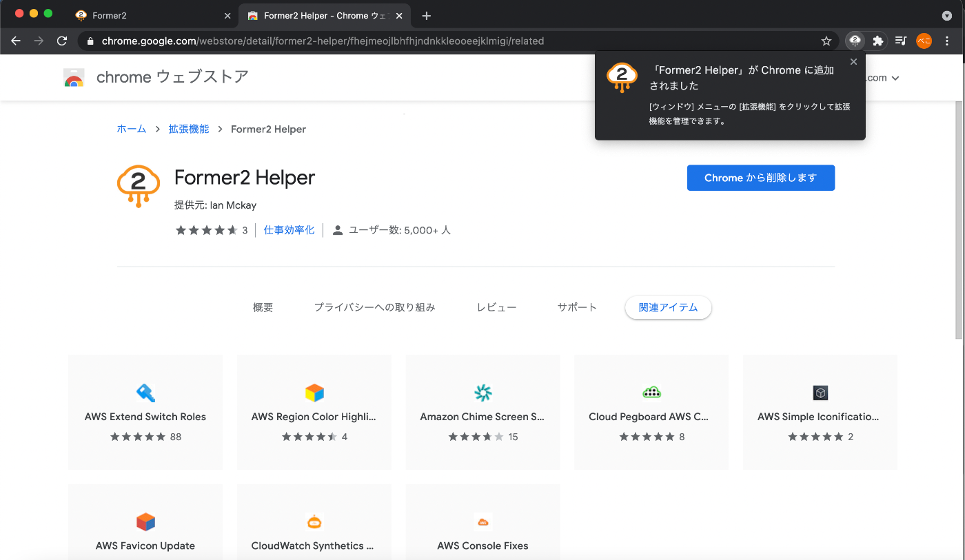Close the Former2 tab
Screen dimensions: 965x560
[x=227, y=15]
